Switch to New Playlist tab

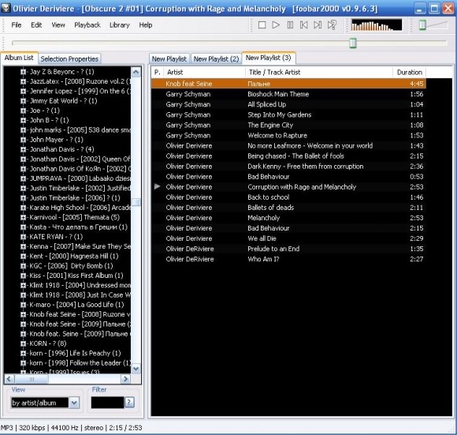coord(169,59)
